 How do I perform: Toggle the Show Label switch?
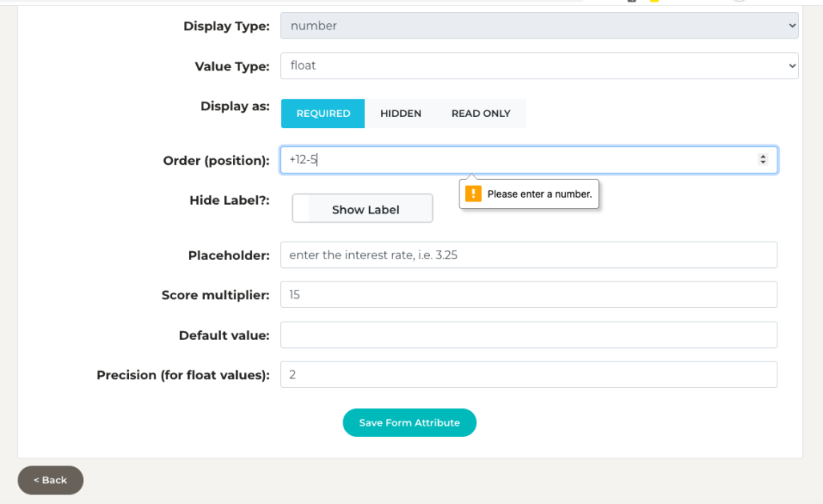(362, 208)
